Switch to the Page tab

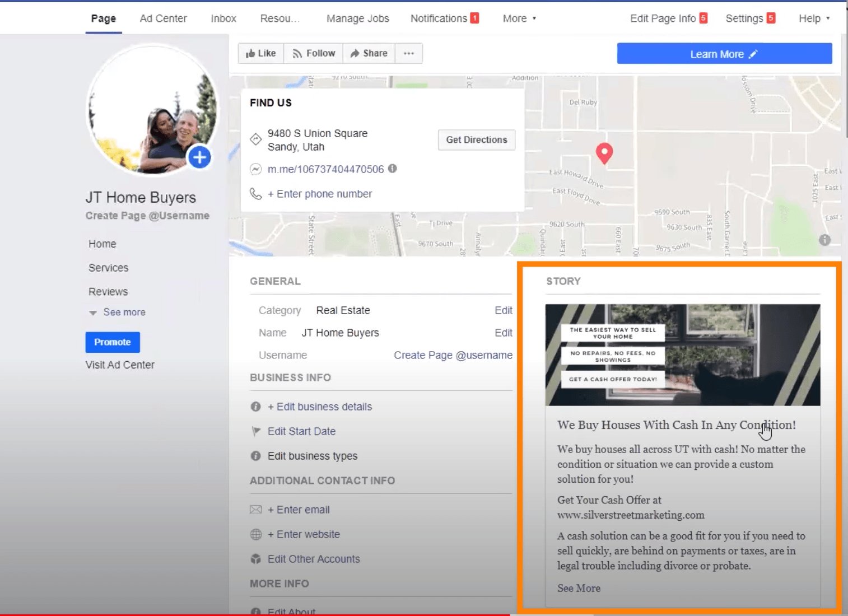[x=104, y=18]
